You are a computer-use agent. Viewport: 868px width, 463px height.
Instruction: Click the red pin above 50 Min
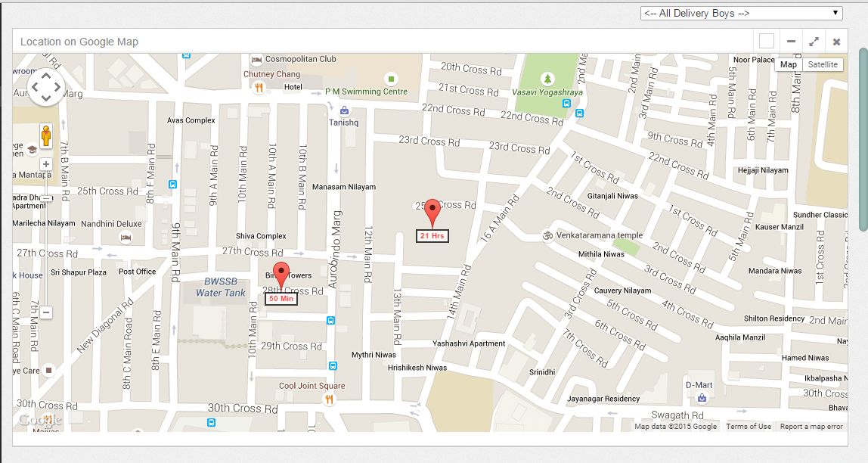pyautogui.click(x=282, y=275)
